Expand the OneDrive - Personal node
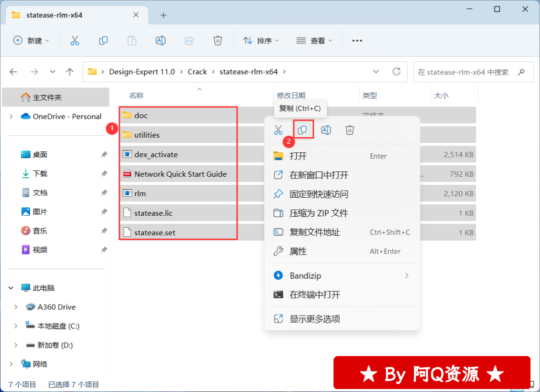Screen dimensions: 540x392 click(x=11, y=116)
